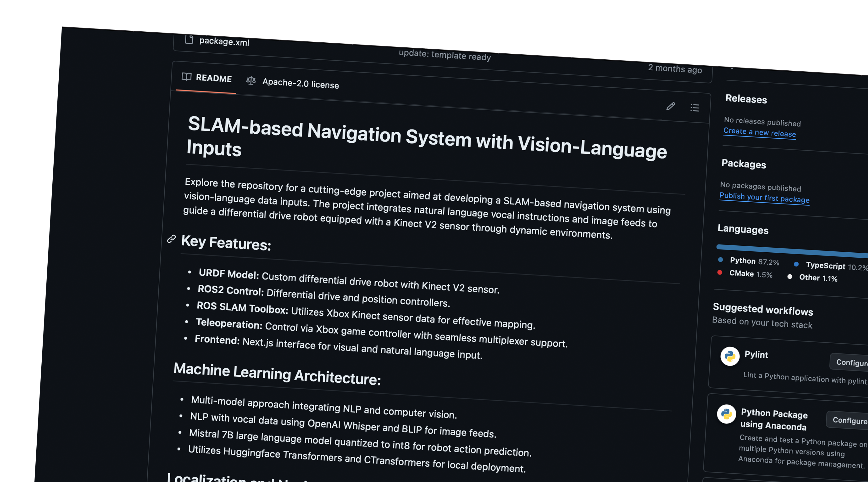Click the 'No packages published' text

click(x=761, y=186)
